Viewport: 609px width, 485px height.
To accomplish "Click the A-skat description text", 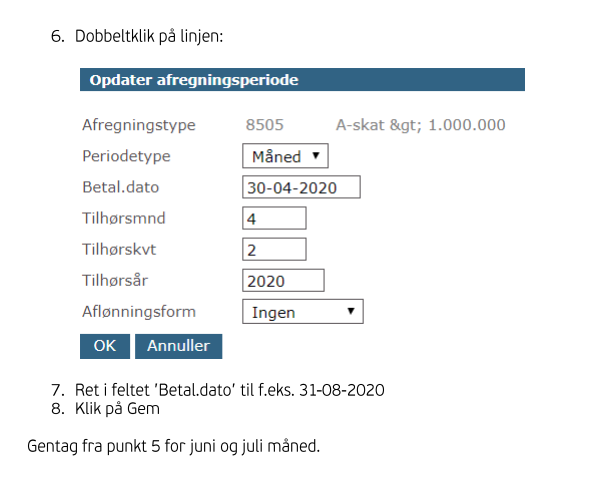I will (x=420, y=125).
